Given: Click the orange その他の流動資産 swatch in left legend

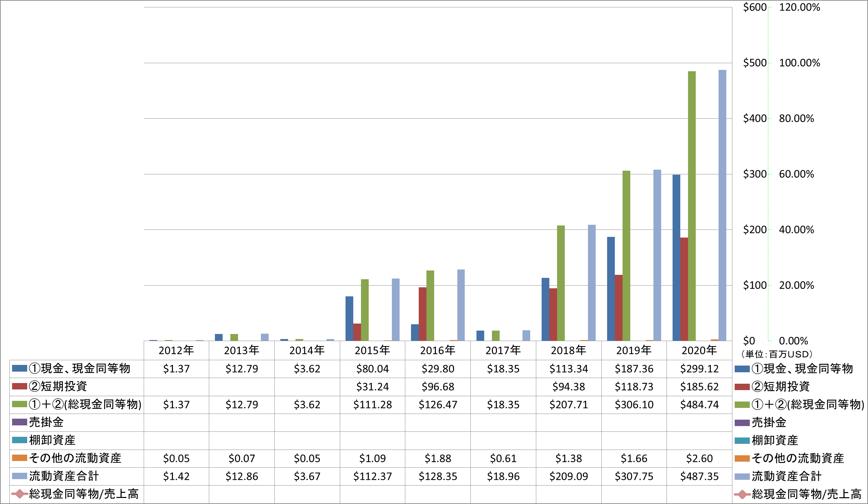Looking at the screenshot, I should click(x=19, y=458).
